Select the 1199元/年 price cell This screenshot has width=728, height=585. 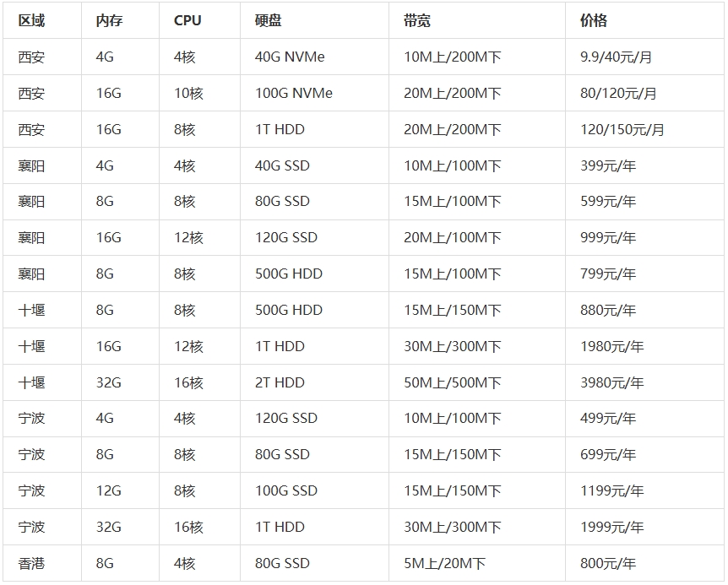(611, 490)
